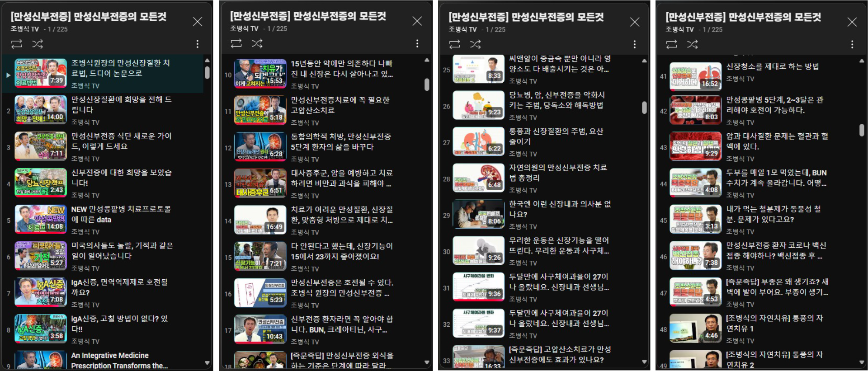Open the 8:33 thumbnail of video 25

click(479, 69)
